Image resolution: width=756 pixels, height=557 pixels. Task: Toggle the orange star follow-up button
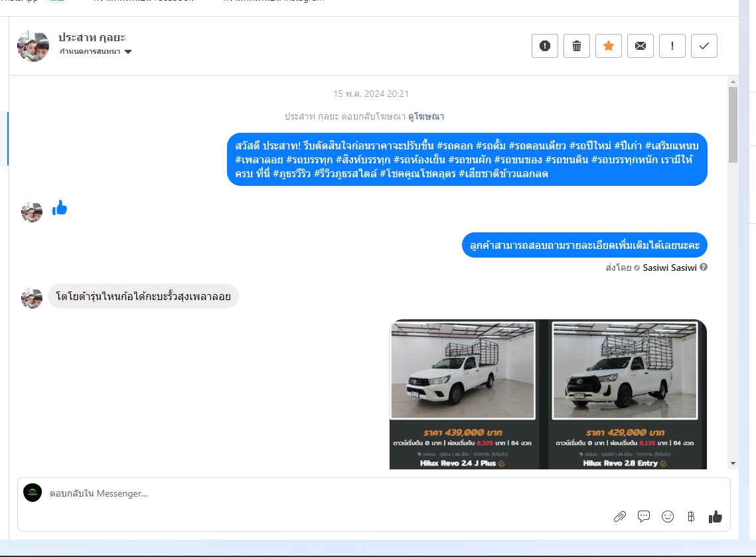(x=609, y=46)
